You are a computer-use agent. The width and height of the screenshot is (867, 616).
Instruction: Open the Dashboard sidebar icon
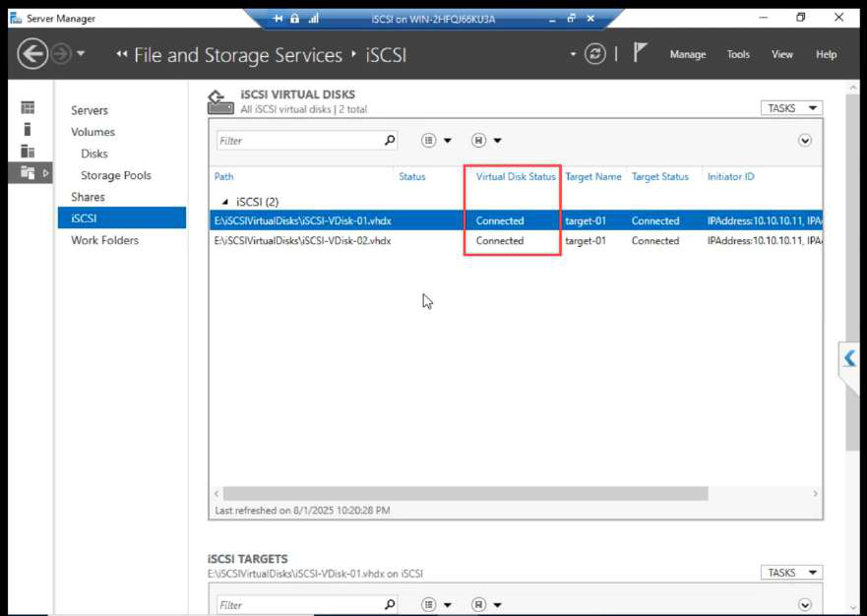click(28, 107)
